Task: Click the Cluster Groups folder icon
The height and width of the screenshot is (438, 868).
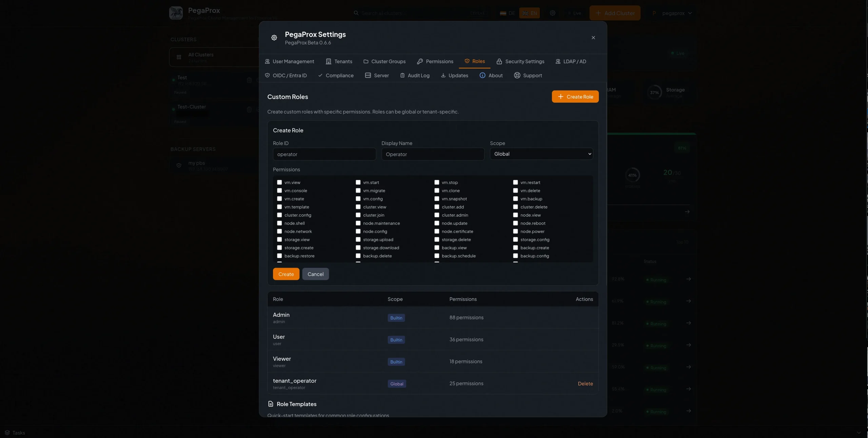Action: [366, 61]
